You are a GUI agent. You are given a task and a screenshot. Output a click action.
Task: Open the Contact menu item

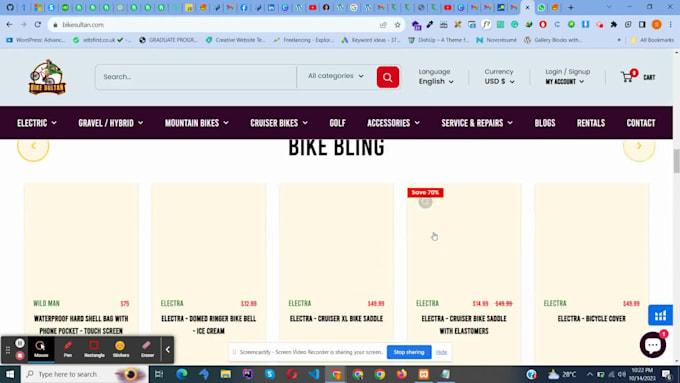[641, 123]
